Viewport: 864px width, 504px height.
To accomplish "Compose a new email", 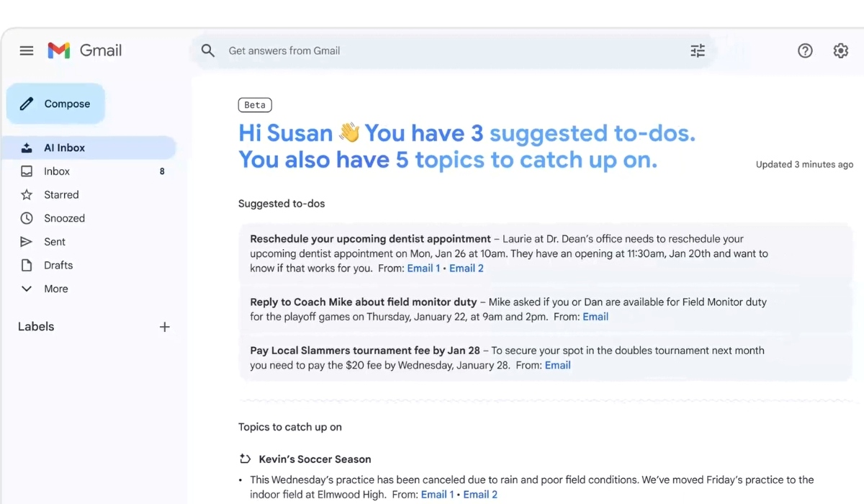I will pyautogui.click(x=56, y=104).
